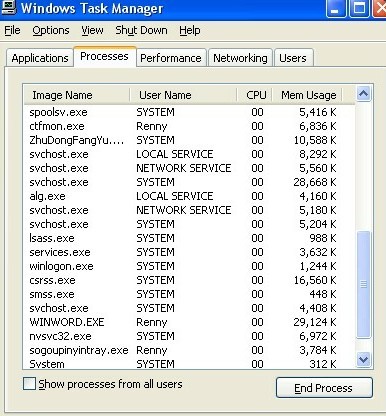
Task: Minimize the Task Manager window
Action: 336,8
